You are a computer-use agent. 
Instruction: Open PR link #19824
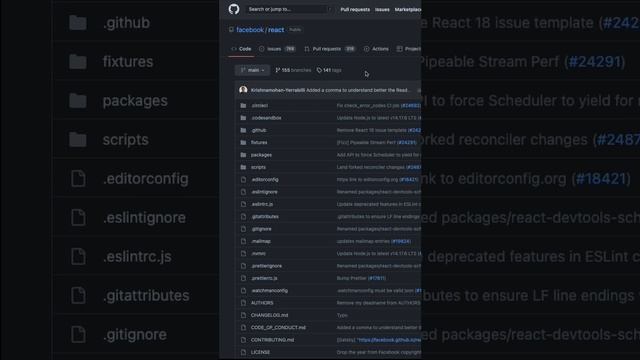coord(401,241)
